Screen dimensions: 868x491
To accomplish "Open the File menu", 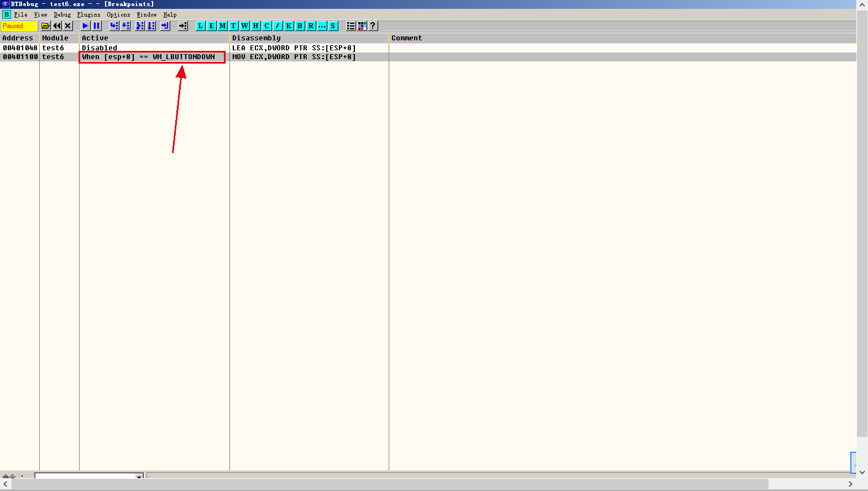I will pyautogui.click(x=21, y=15).
